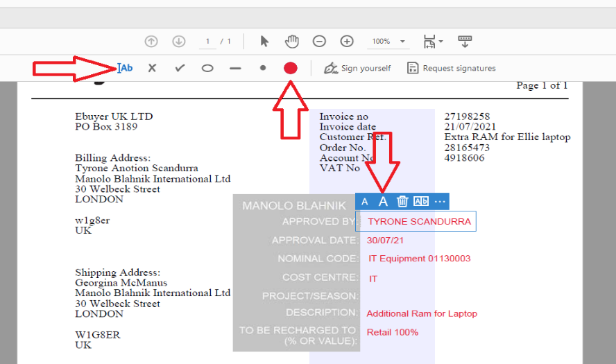Zoom out with the minus icon
The height and width of the screenshot is (364, 616).
pyautogui.click(x=319, y=41)
